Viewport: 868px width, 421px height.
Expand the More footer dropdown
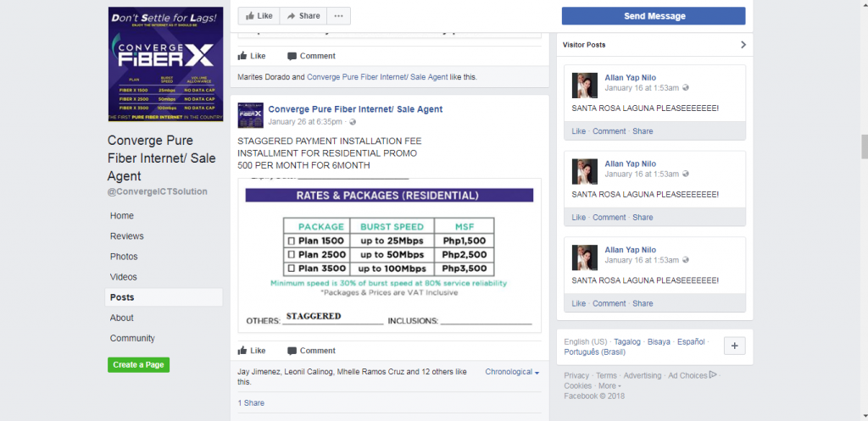point(609,386)
